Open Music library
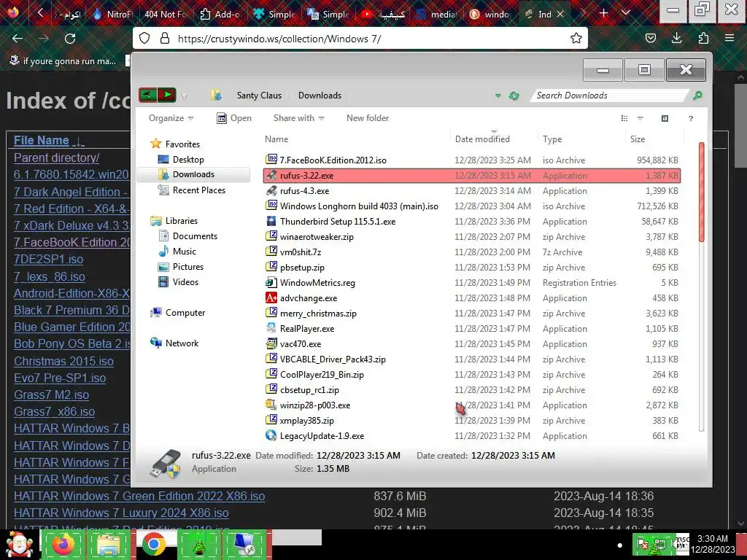 185,251
